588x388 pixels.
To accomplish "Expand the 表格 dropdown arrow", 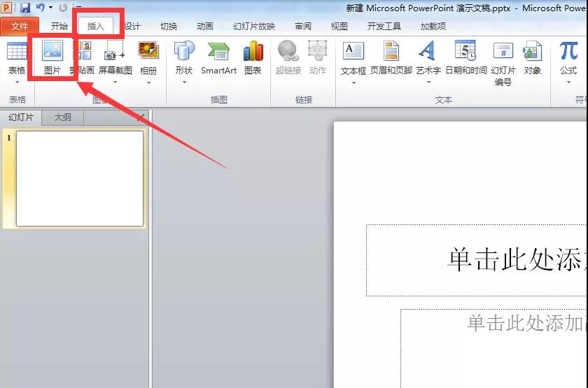I will pos(17,82).
